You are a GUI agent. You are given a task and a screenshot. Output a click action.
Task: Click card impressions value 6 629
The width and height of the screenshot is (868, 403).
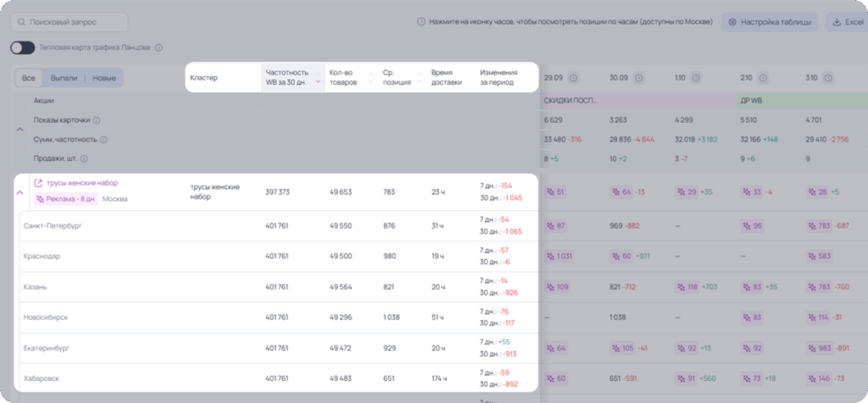(554, 120)
